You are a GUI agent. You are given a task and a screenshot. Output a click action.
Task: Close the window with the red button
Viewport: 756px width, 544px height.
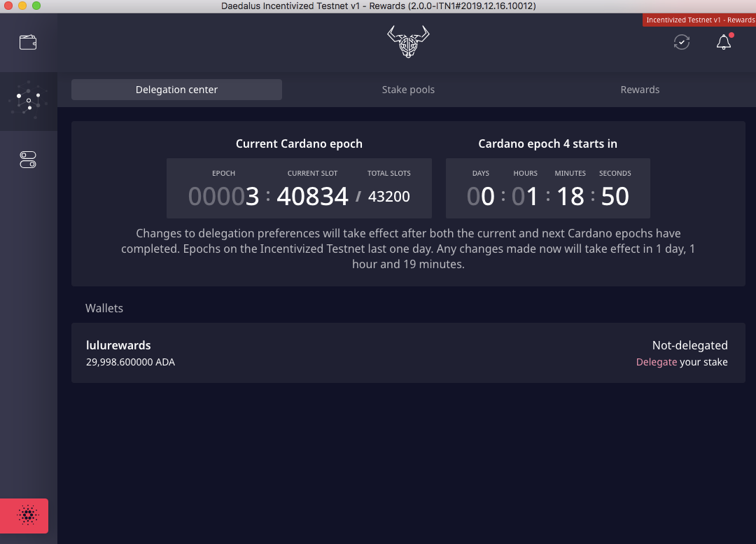[x=8, y=6]
